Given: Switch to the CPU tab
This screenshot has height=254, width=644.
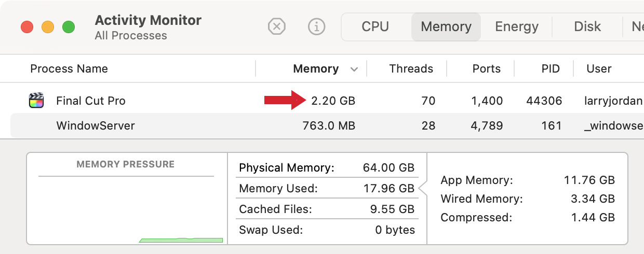Looking at the screenshot, I should 375,26.
